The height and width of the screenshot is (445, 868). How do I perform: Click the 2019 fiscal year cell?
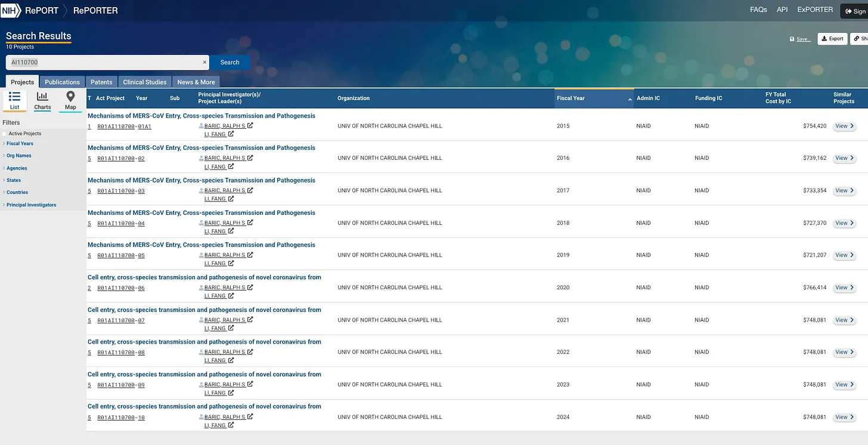[x=563, y=255]
